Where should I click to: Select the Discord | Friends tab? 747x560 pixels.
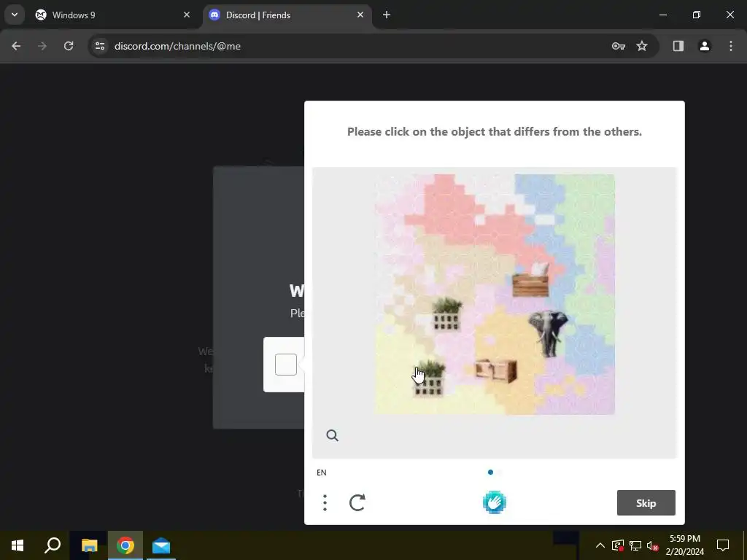pyautogui.click(x=287, y=15)
